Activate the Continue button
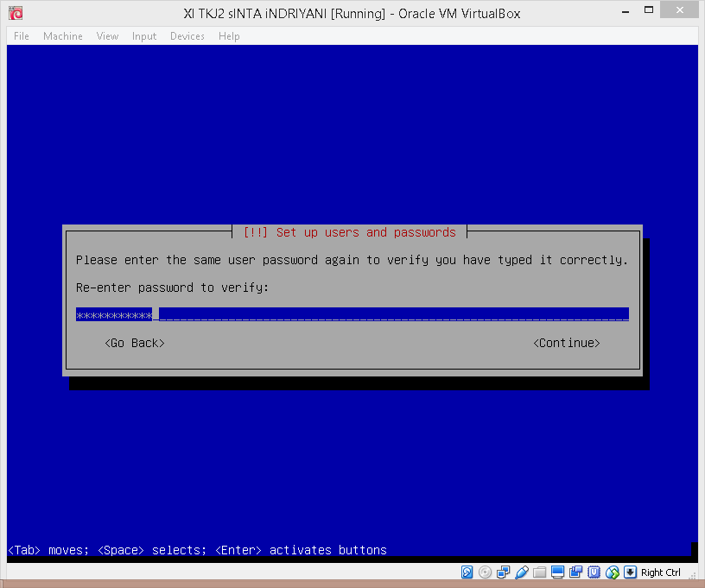This screenshot has height=588, width=705. (567, 343)
